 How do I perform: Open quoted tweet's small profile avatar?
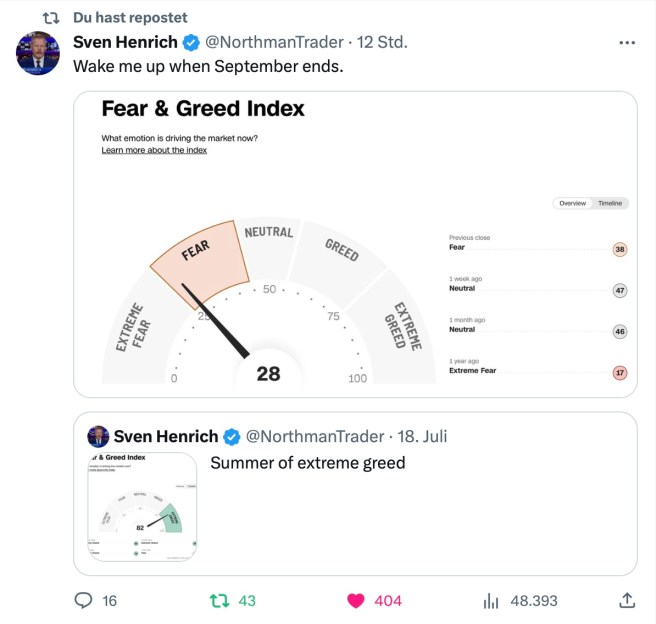click(98, 436)
